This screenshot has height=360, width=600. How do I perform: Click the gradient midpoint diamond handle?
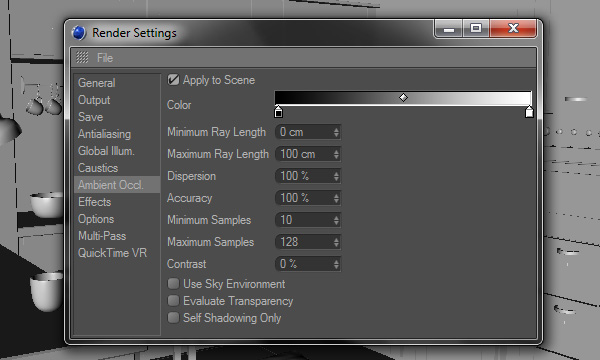[403, 98]
